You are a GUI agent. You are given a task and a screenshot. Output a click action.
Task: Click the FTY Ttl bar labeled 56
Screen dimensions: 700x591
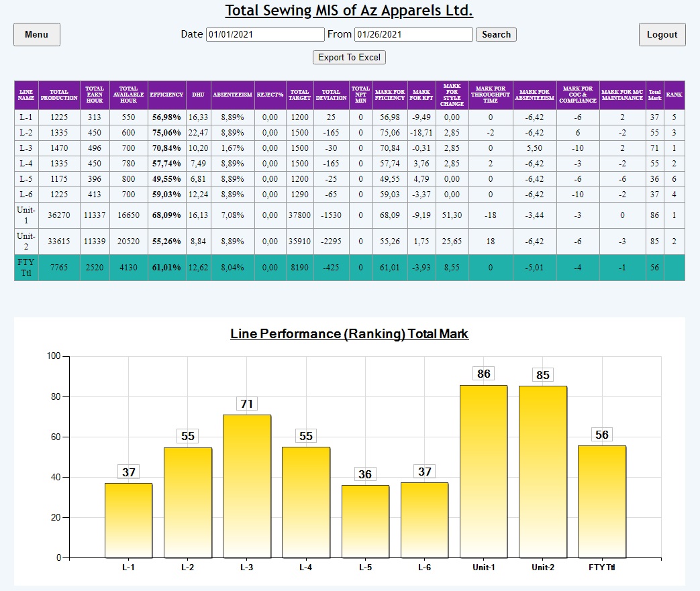[x=602, y=502]
